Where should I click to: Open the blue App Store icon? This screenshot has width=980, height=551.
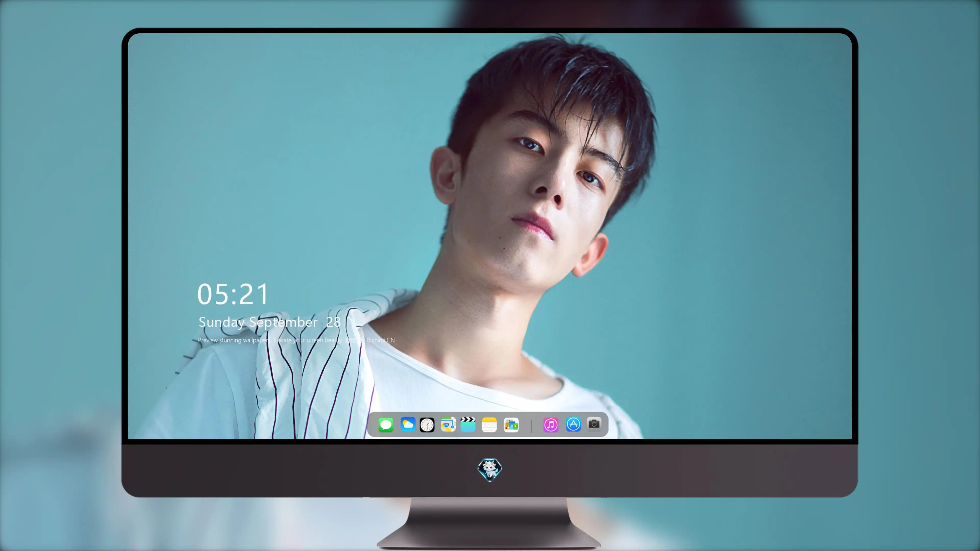tap(573, 424)
